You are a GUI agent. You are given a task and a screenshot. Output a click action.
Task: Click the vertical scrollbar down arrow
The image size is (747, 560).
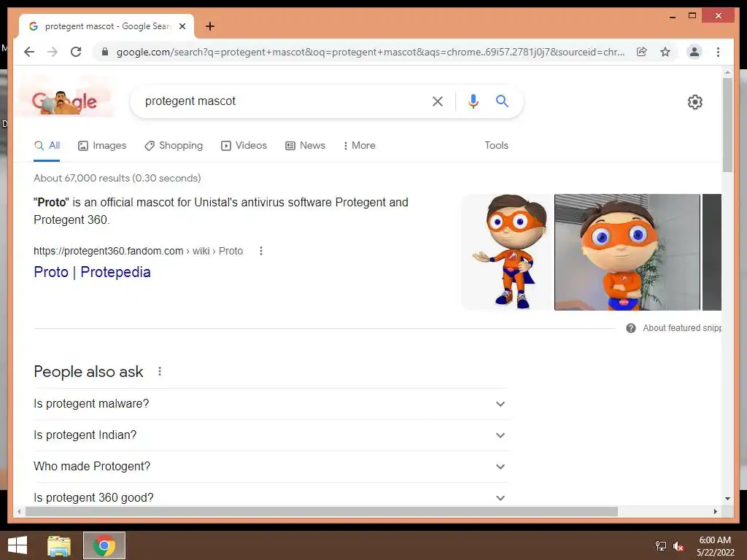coord(727,499)
